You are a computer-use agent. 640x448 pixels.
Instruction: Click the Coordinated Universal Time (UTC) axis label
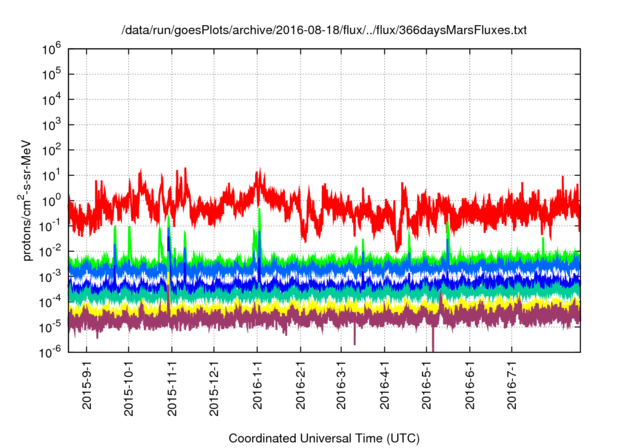click(x=323, y=438)
